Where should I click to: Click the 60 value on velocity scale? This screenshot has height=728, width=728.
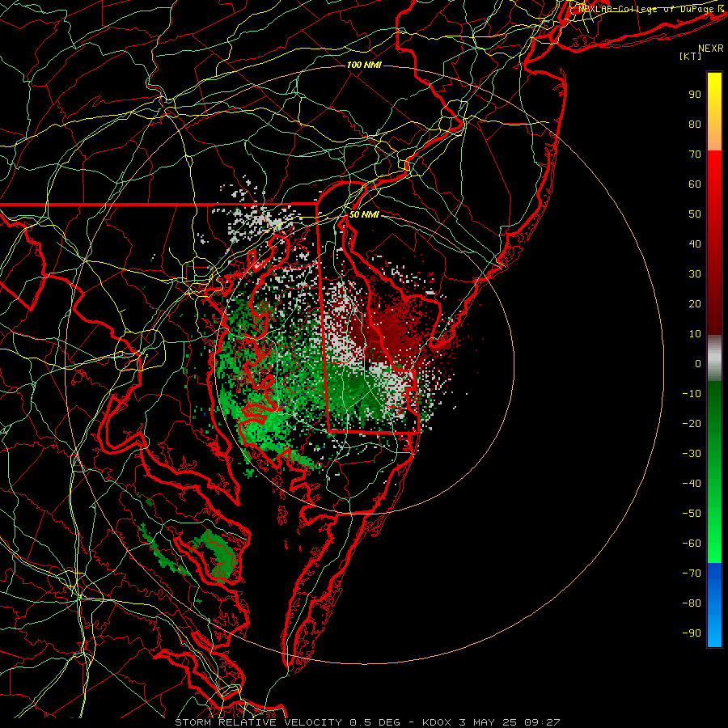pos(695,184)
